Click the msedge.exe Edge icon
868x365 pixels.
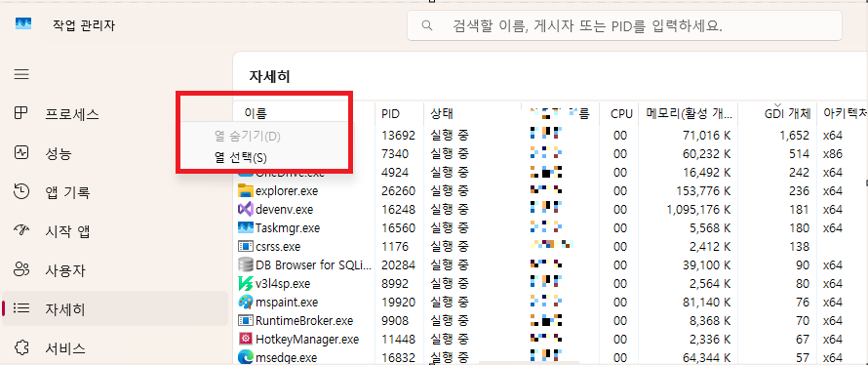click(x=245, y=357)
